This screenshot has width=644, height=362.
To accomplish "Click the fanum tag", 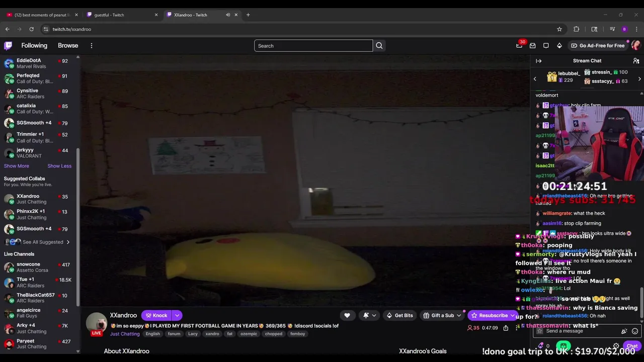I will coord(174,334).
